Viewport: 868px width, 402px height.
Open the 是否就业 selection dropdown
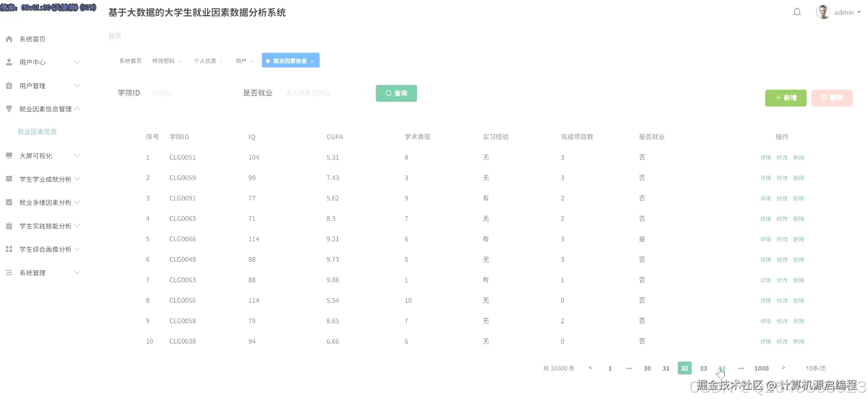tap(325, 93)
